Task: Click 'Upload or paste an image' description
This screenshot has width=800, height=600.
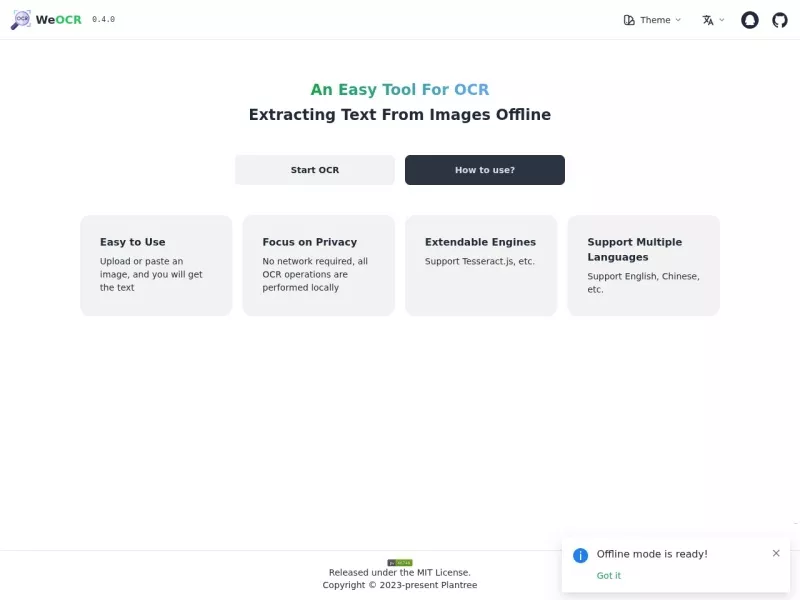Action: pyautogui.click(x=151, y=274)
